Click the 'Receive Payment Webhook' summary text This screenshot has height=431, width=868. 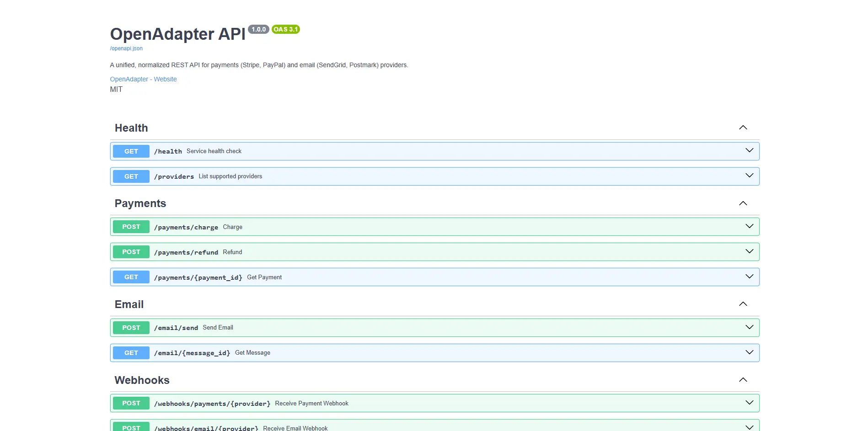point(312,403)
